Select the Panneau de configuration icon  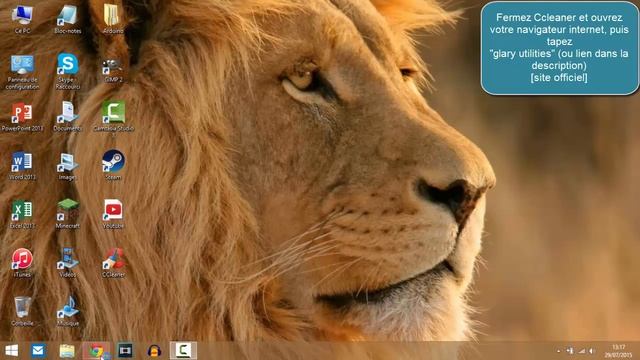22,72
